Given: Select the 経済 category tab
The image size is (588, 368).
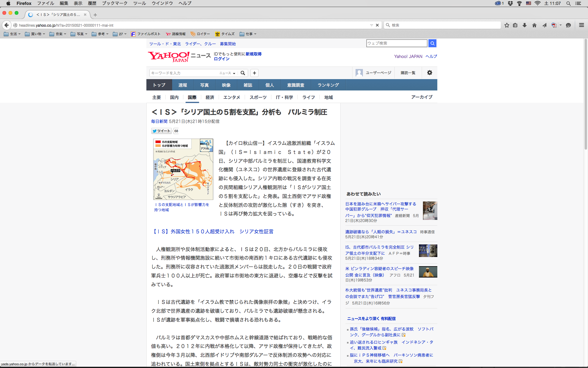Looking at the screenshot, I should pyautogui.click(x=210, y=97).
